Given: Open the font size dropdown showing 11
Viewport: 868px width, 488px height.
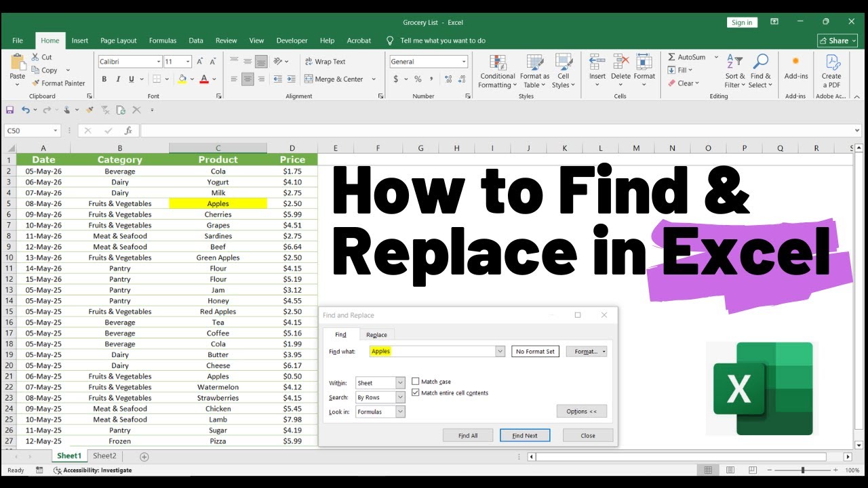Looking at the screenshot, I should pos(188,62).
